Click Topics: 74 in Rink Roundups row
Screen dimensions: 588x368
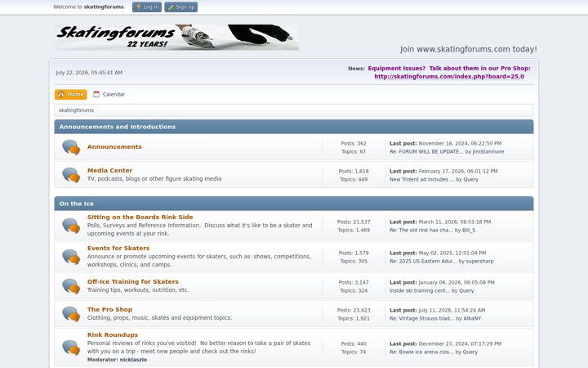point(354,352)
